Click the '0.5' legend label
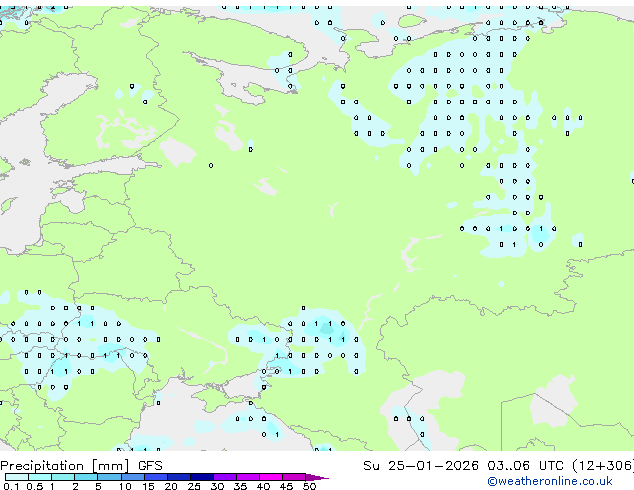The height and width of the screenshot is (490, 634). 35,486
